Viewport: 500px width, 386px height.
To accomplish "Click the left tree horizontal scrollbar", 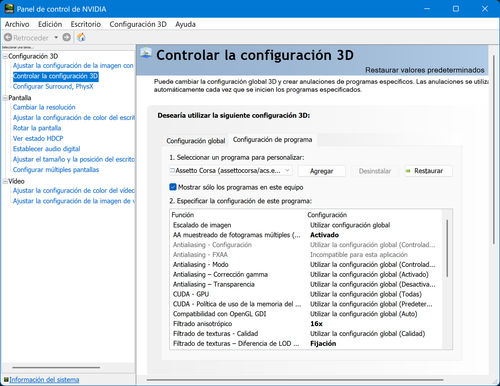I will (x=56, y=368).
